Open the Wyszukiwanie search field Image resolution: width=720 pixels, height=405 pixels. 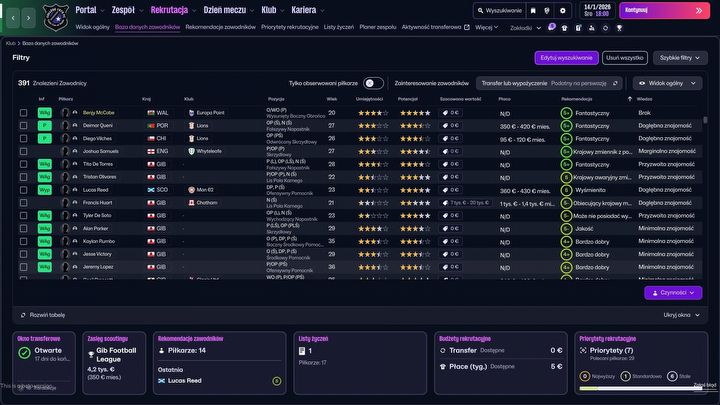(x=498, y=11)
